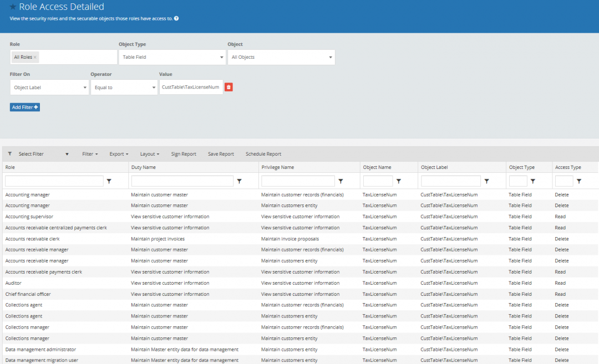Delete the filter row using the red trash icon
The image size is (599, 364).
coord(229,87)
